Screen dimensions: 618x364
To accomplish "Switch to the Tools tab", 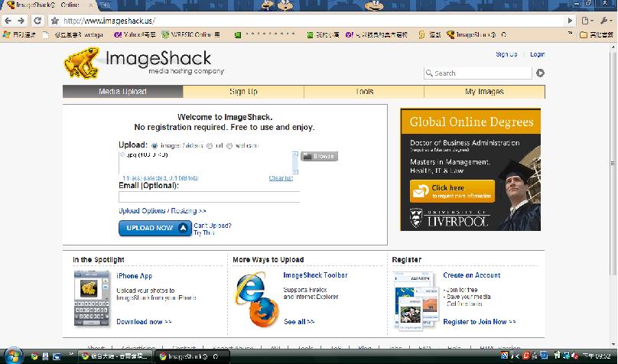I will tap(364, 92).
